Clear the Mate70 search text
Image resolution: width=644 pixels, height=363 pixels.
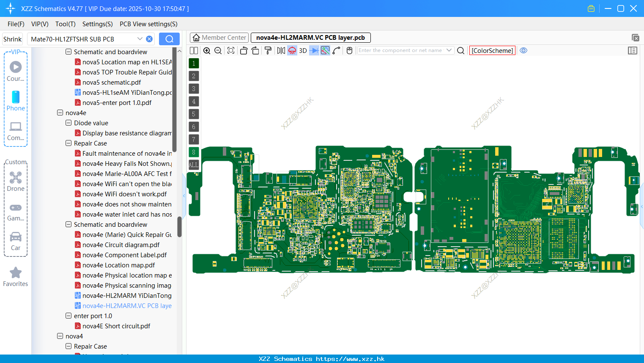pyautogui.click(x=149, y=39)
